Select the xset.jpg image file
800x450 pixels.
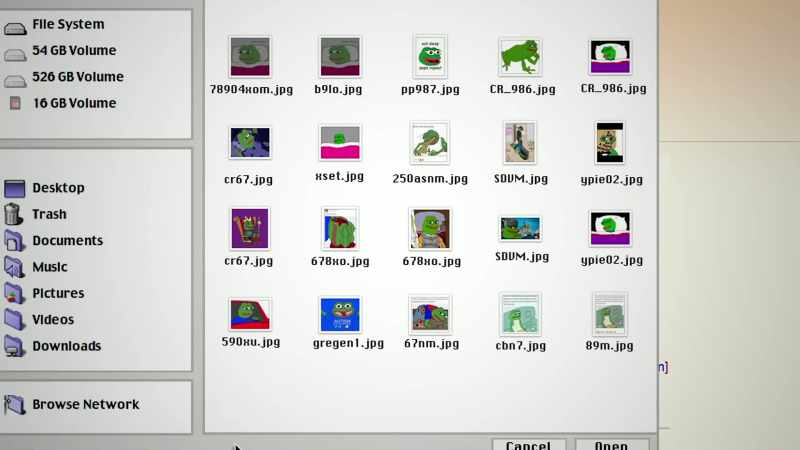pyautogui.click(x=340, y=142)
